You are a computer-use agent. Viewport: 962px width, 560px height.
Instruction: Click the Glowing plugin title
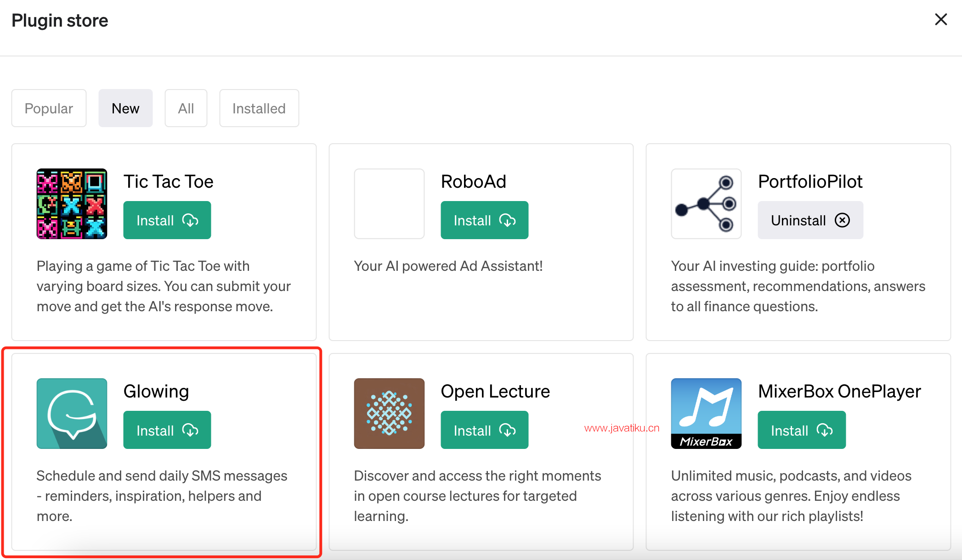click(x=156, y=392)
